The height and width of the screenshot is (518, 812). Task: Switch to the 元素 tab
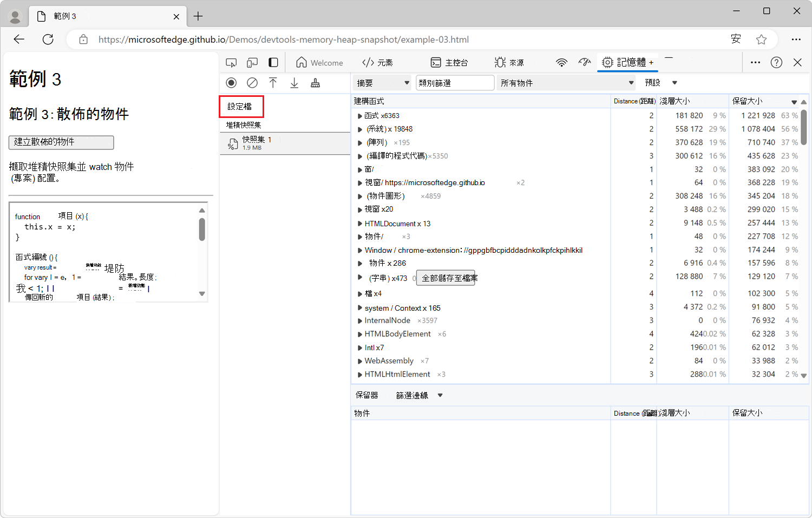378,63
